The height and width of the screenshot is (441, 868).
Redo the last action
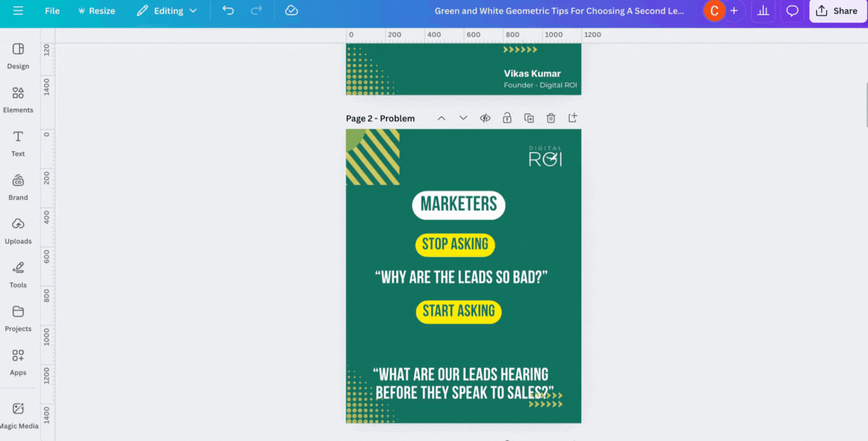256,10
